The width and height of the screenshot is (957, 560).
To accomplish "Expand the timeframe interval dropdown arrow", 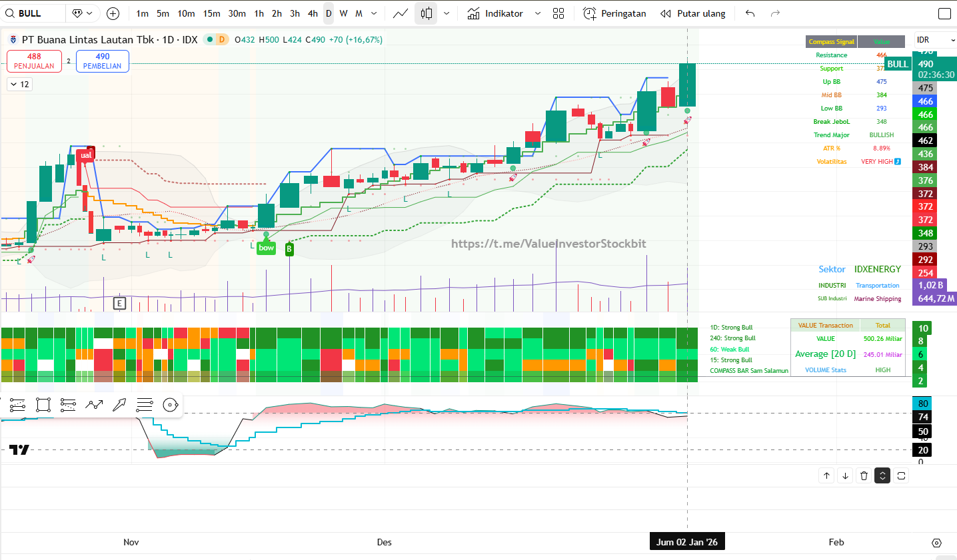I will 374,13.
